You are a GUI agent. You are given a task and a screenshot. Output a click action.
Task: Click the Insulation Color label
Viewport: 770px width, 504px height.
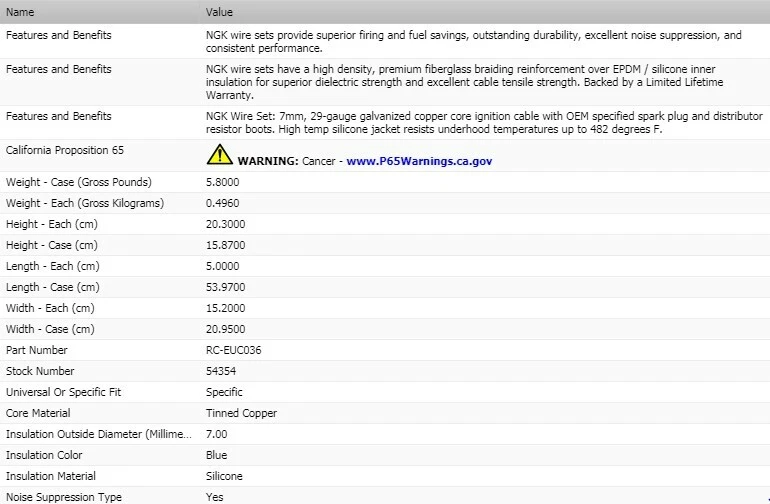coord(44,455)
